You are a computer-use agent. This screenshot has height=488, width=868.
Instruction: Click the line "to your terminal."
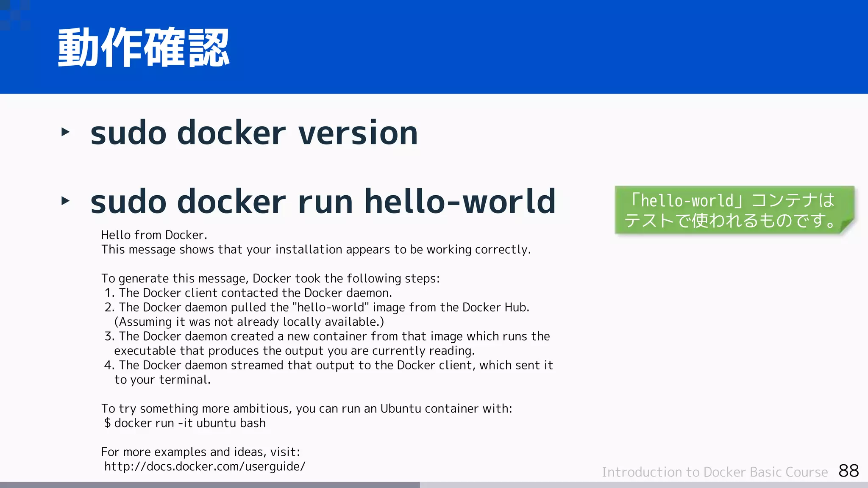coord(162,380)
